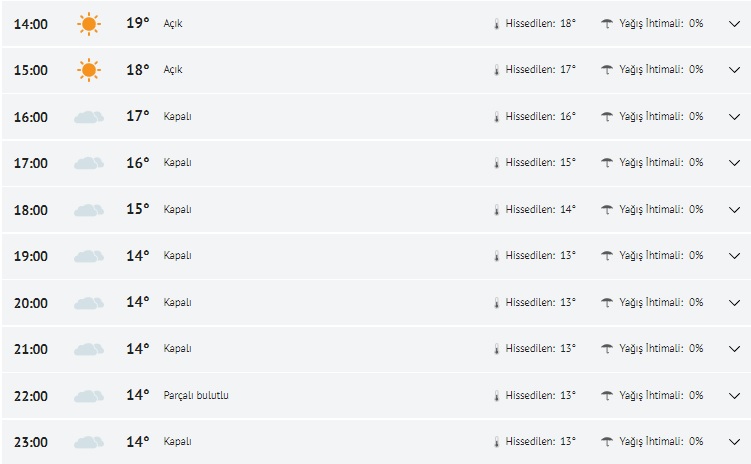Click the umbrella icon in the 19:00 row
The width and height of the screenshot is (751, 464).
(x=607, y=256)
